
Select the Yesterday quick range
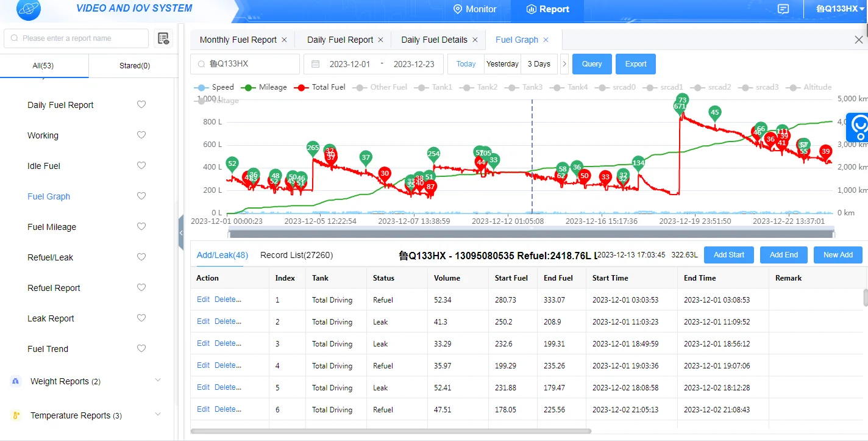(502, 64)
